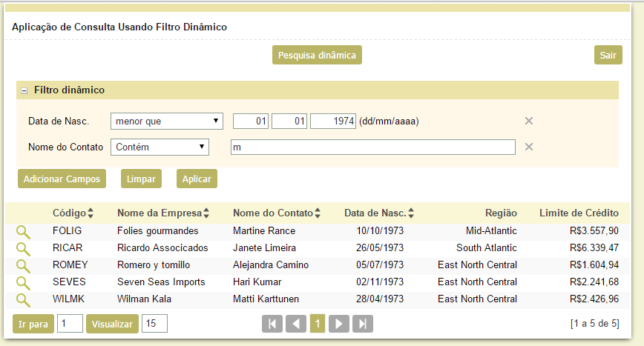The height and width of the screenshot is (346, 644).
Task: Open the 'Contém' condition dropdown
Action: click(160, 147)
